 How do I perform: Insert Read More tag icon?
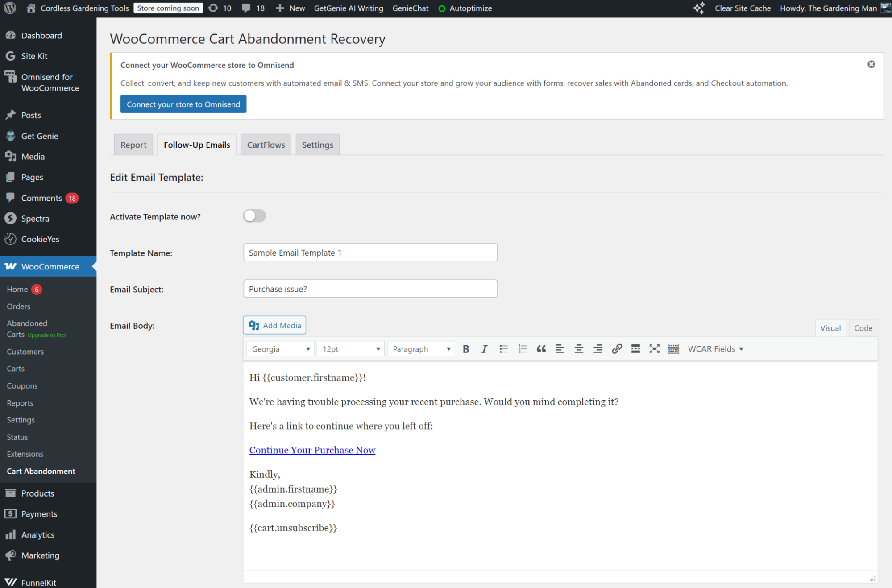635,349
